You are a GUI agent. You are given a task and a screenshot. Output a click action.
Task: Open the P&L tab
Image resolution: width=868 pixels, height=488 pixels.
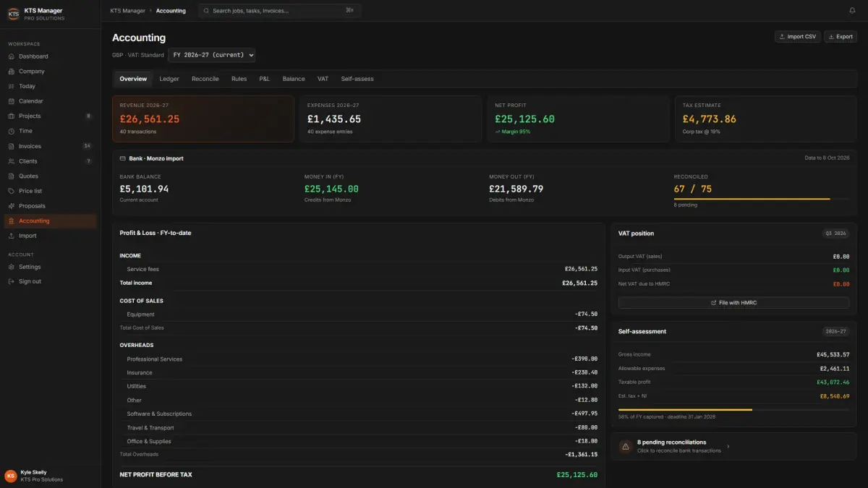[265, 79]
